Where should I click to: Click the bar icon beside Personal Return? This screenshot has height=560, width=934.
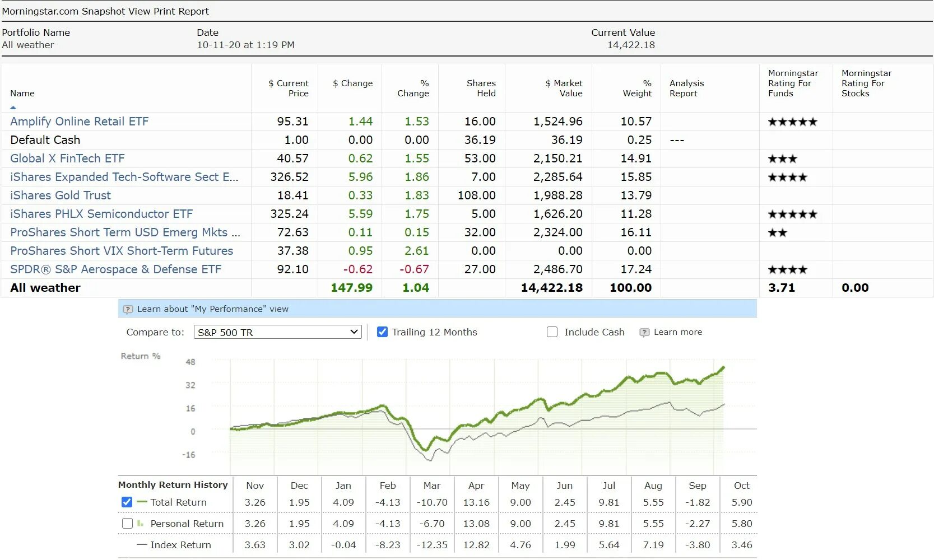coord(140,524)
